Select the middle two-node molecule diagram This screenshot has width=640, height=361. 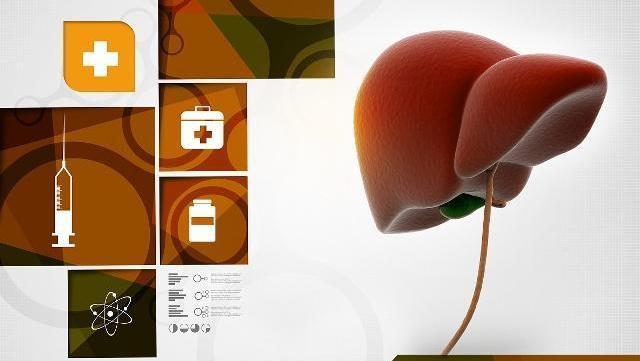pyautogui.click(x=202, y=295)
